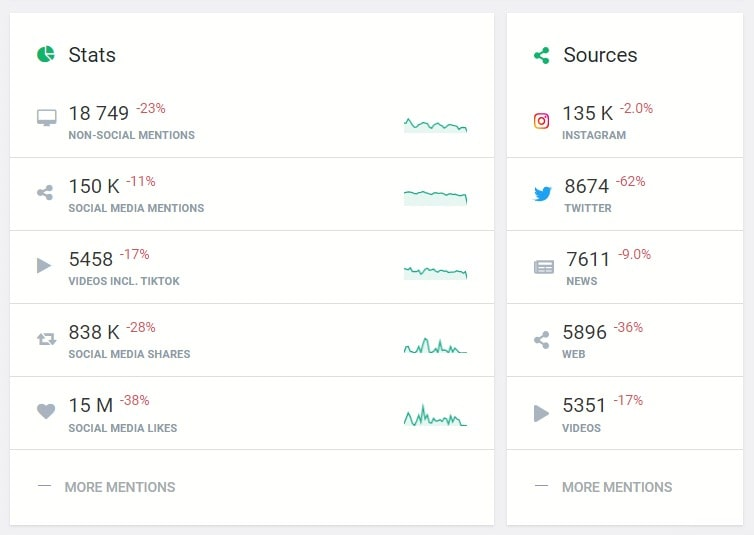Click the non-social mentions monitor icon
This screenshot has height=535, width=754.
(46, 119)
